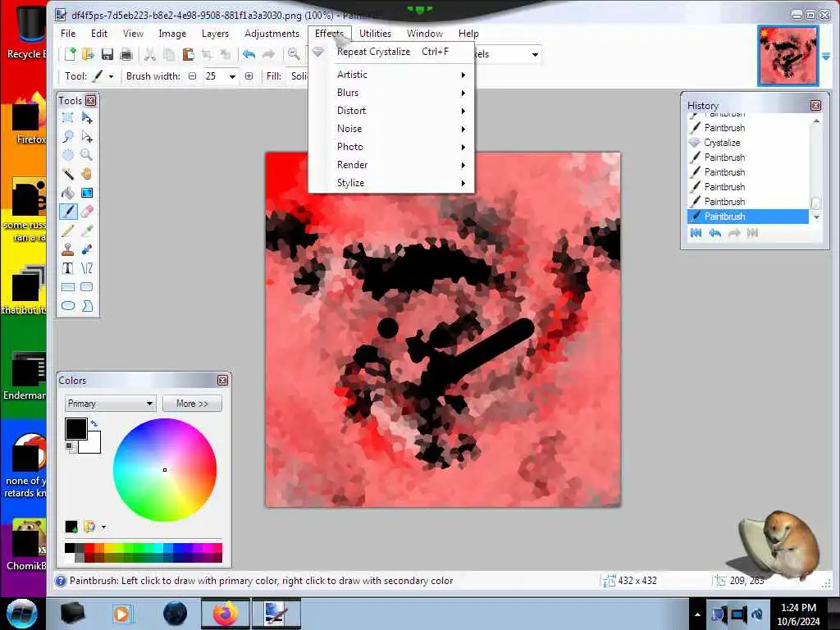840x630 pixels.
Task: Select the Ellipse shape tool
Action: point(68,306)
